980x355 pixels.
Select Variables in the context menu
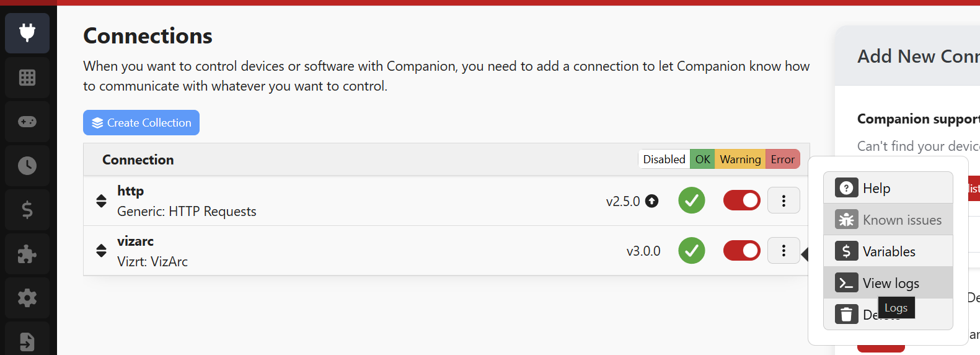point(888,251)
